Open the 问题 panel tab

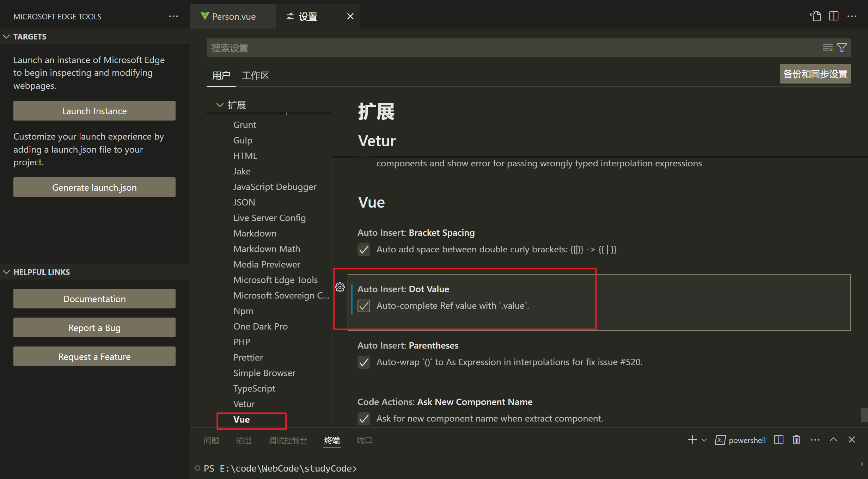[212, 440]
